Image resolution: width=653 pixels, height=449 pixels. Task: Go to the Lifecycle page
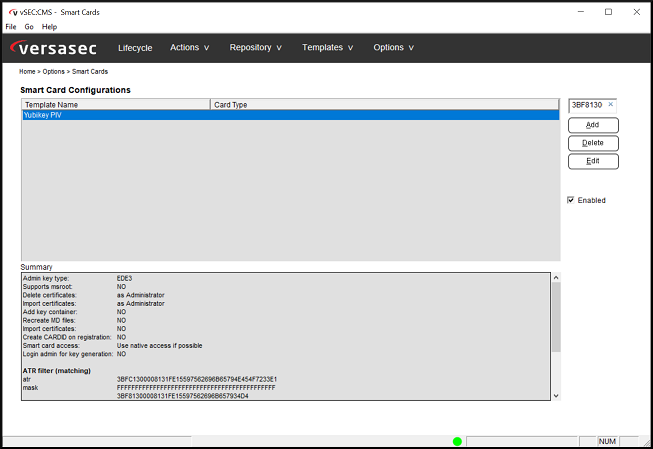pos(135,47)
